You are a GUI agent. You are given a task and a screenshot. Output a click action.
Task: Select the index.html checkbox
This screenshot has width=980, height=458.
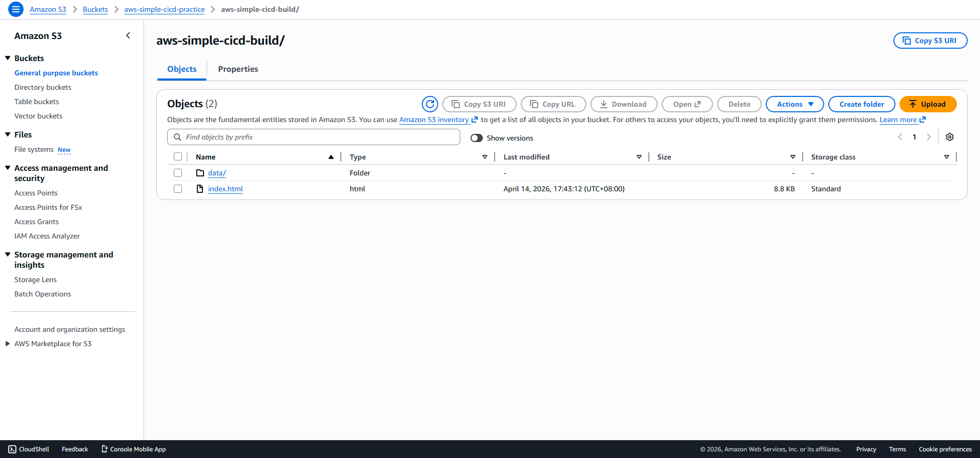coord(178,189)
